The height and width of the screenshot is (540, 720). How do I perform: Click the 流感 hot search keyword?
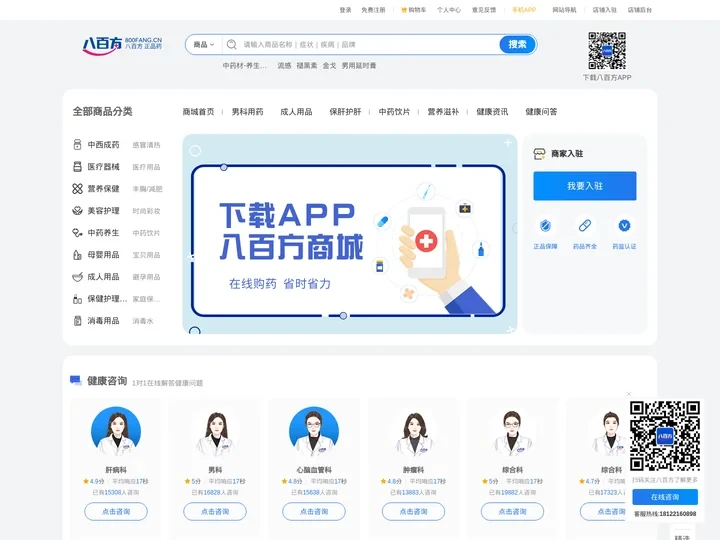click(x=284, y=66)
